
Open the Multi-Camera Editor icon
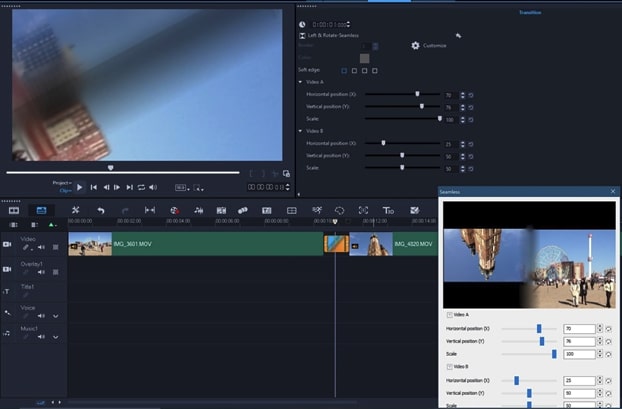(292, 210)
